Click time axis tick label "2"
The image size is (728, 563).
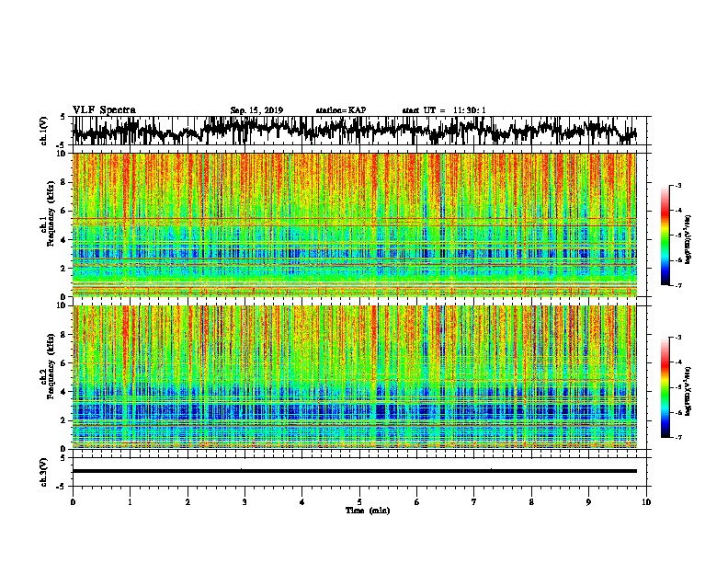click(188, 502)
